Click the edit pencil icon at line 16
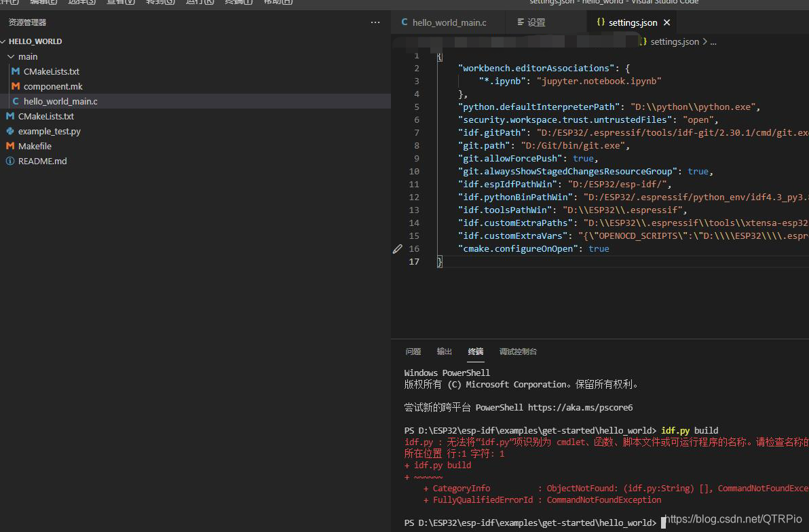 (397, 249)
